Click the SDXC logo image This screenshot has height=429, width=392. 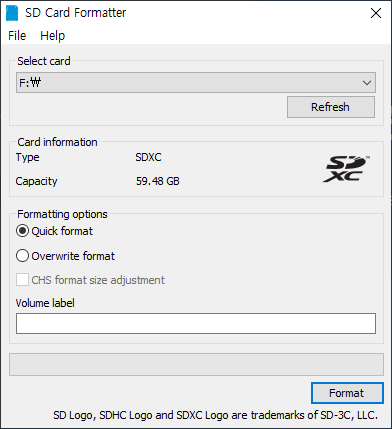point(346,169)
